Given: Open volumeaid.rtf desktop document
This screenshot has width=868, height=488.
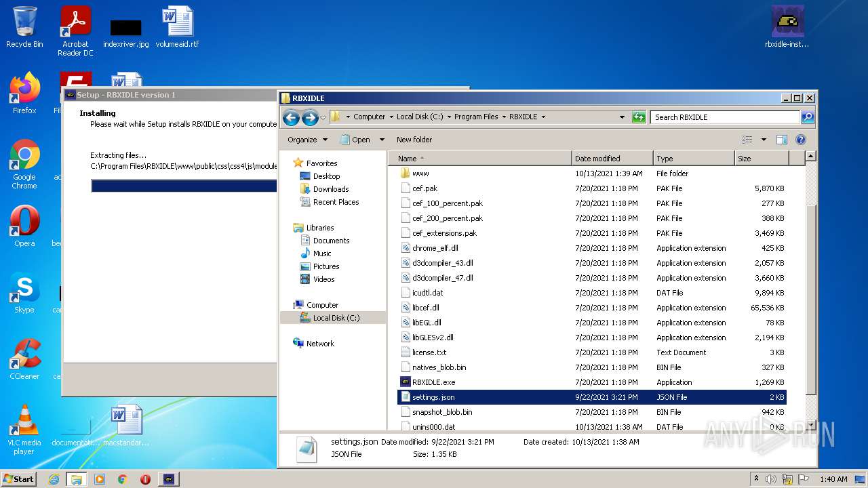Looking at the screenshot, I should pyautogui.click(x=178, y=27).
